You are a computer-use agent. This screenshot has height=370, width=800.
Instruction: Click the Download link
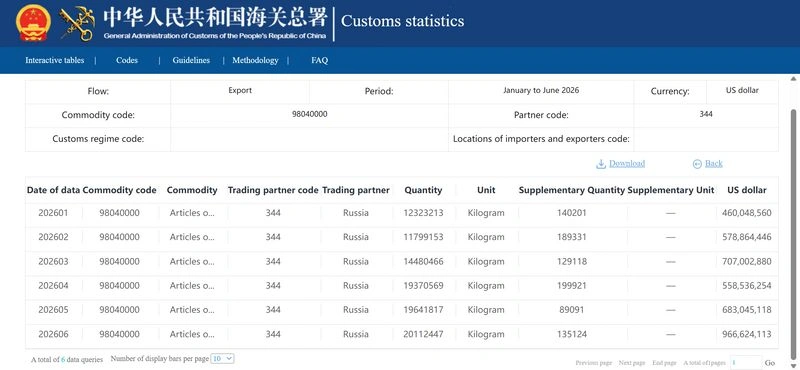(627, 163)
